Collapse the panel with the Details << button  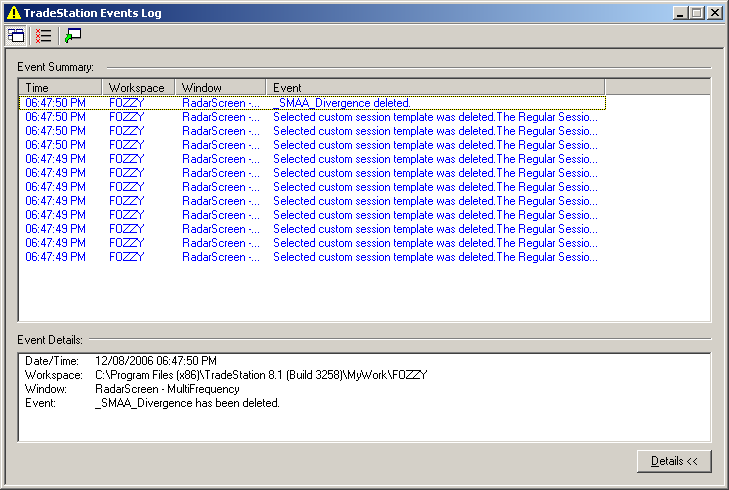[674, 461]
